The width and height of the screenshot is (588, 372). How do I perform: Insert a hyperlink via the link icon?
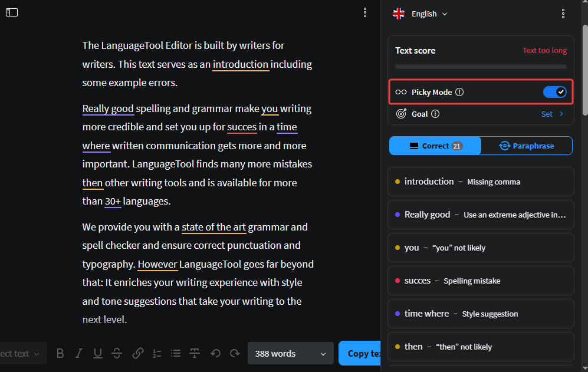point(138,353)
